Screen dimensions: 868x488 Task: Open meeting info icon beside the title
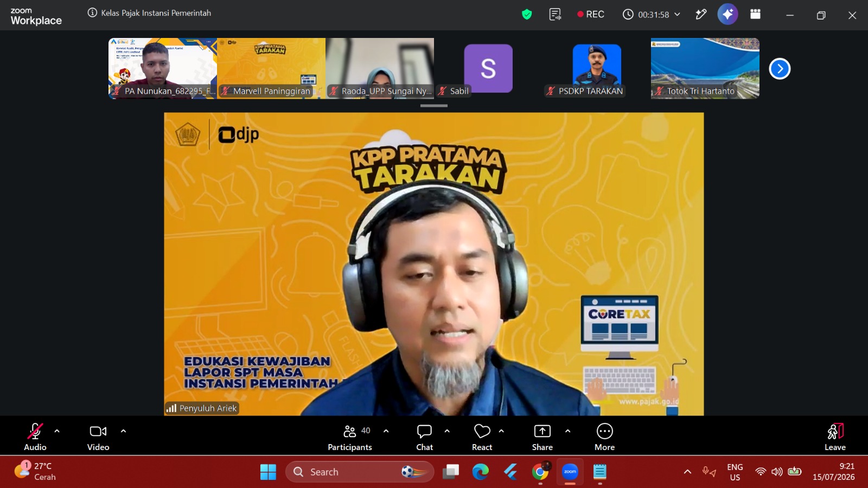(x=92, y=12)
